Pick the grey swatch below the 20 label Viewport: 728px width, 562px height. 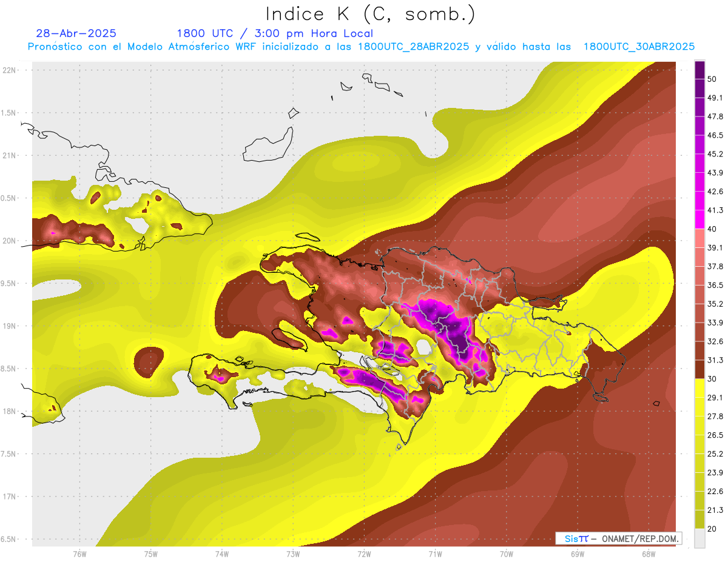click(x=699, y=538)
